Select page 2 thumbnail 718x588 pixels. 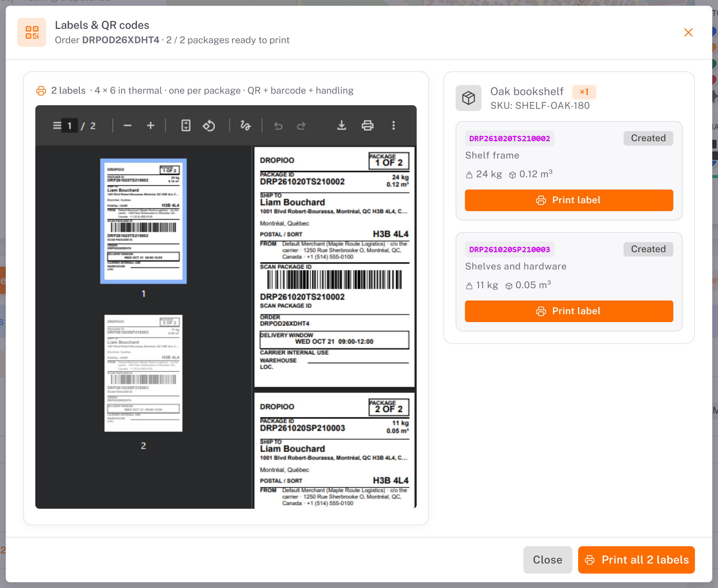(x=143, y=373)
